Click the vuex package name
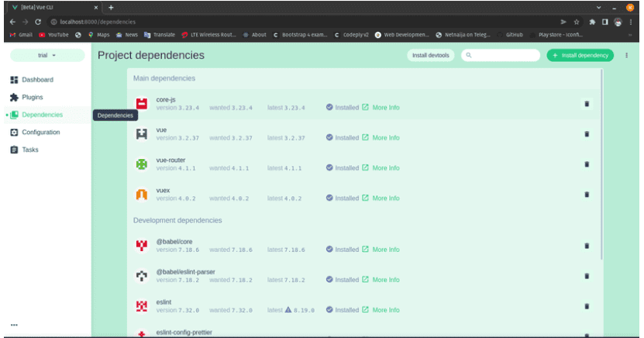The image size is (644, 338). [x=163, y=191]
